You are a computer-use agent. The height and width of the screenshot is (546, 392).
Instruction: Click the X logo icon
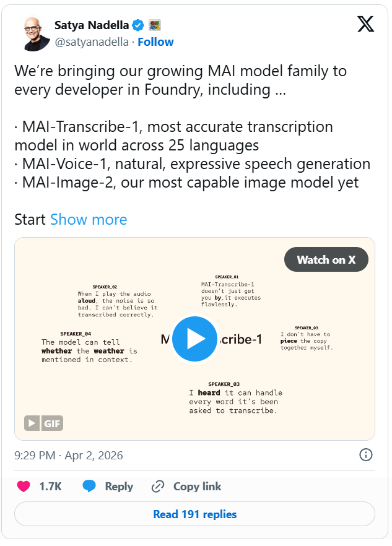(365, 24)
